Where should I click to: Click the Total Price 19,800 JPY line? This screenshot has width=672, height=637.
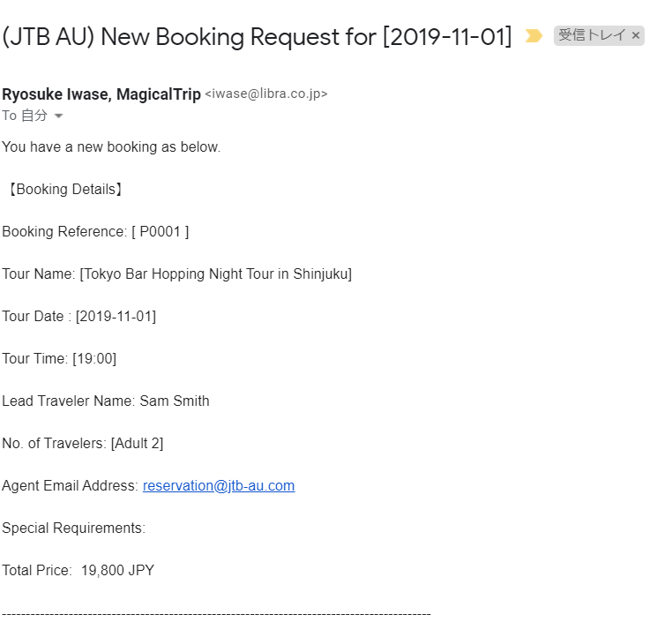tap(78, 571)
